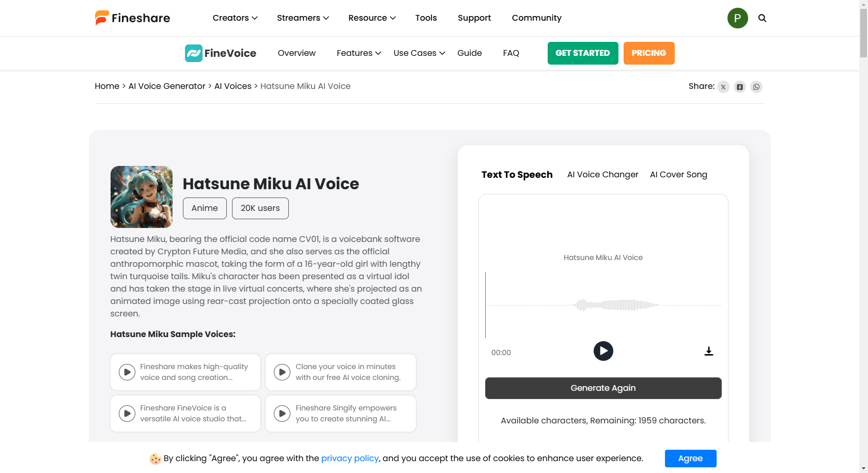This screenshot has width=868, height=473.
Task: Click the Hatsune Miku thumbnail image
Action: click(x=141, y=196)
